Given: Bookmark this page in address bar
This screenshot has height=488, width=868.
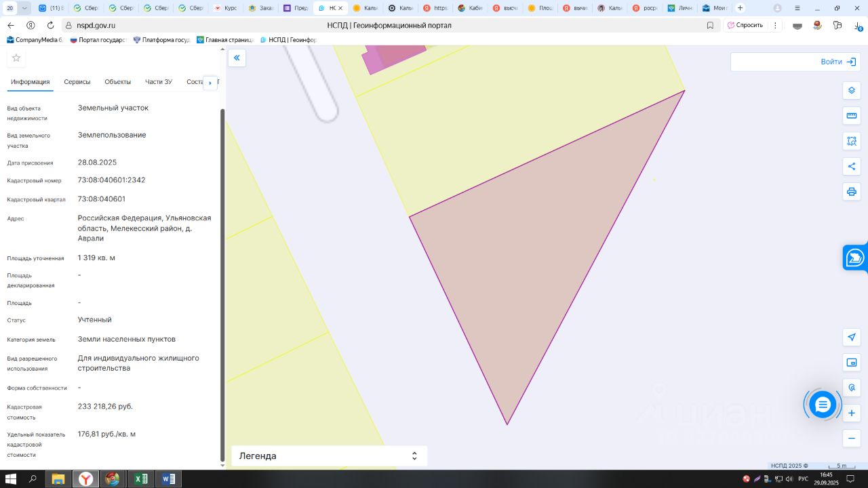Looking at the screenshot, I should pyautogui.click(x=710, y=25).
